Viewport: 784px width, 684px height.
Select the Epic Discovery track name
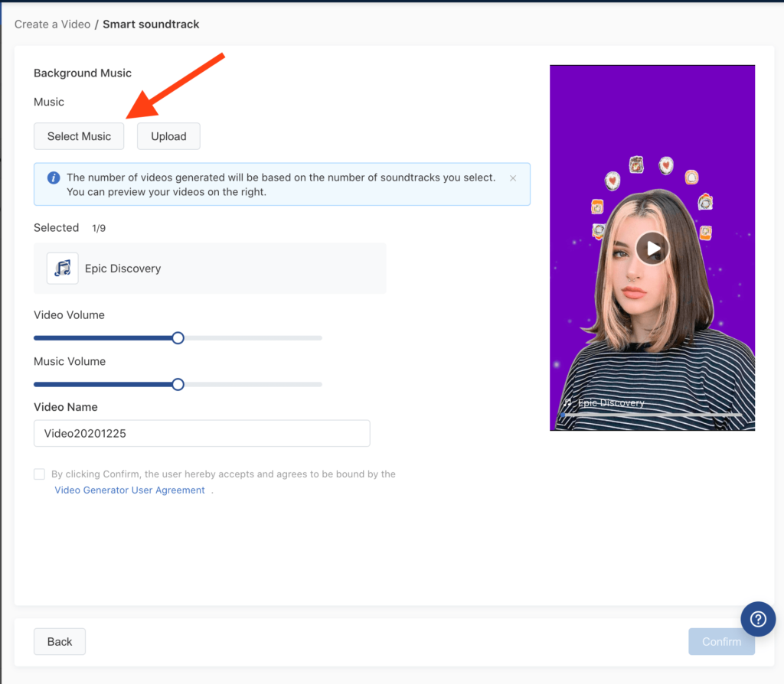click(122, 269)
